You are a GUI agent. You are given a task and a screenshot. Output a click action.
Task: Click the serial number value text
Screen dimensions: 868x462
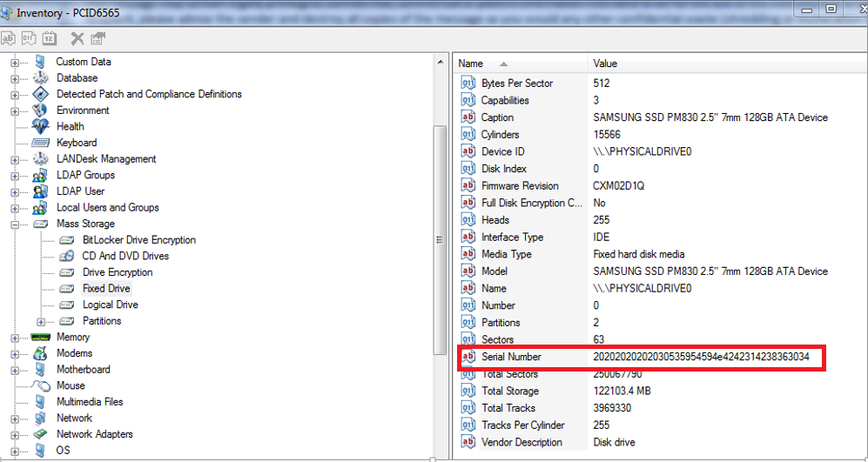pos(701,357)
